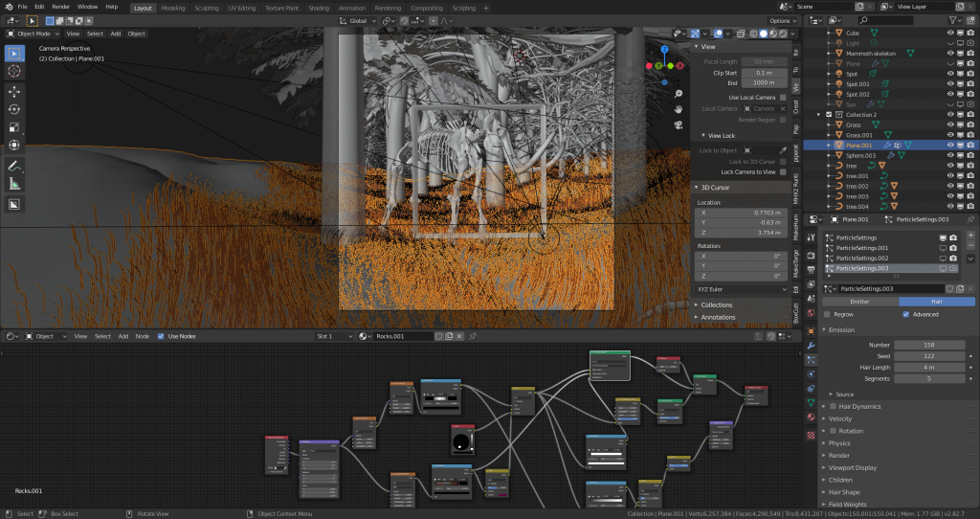Click the Hair Length value field
Image resolution: width=980 pixels, height=519 pixels.
click(929, 367)
